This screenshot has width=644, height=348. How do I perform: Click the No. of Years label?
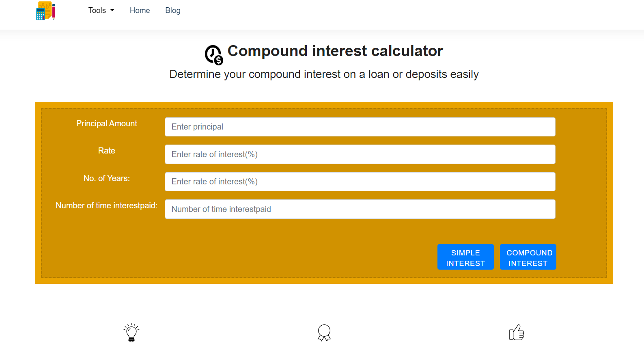click(x=107, y=178)
